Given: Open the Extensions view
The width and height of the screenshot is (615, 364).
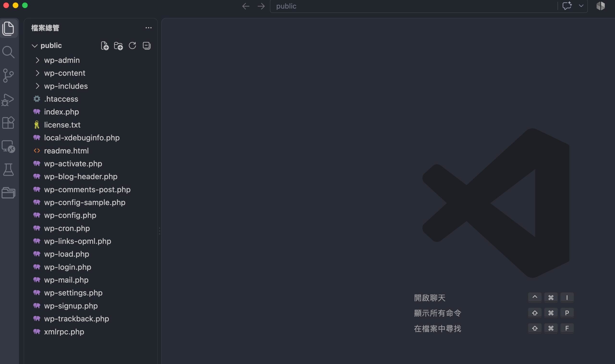Looking at the screenshot, I should click(8, 122).
